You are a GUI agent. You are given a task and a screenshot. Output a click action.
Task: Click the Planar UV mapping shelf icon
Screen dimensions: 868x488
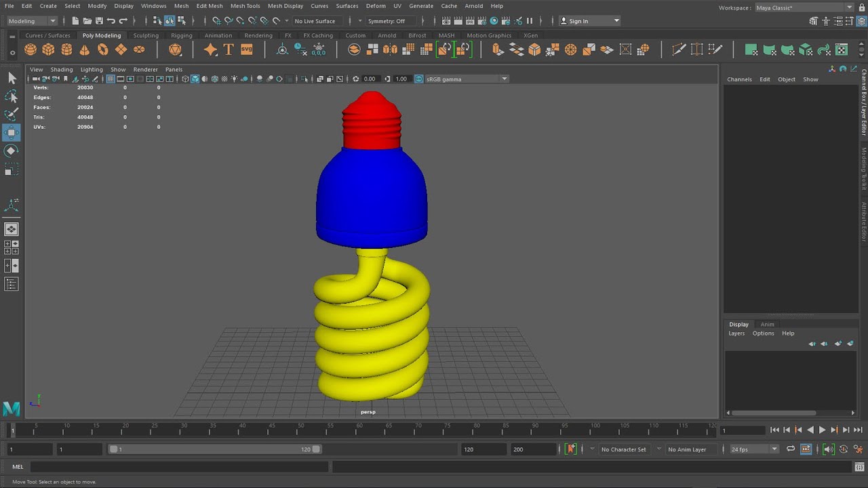coord(751,49)
